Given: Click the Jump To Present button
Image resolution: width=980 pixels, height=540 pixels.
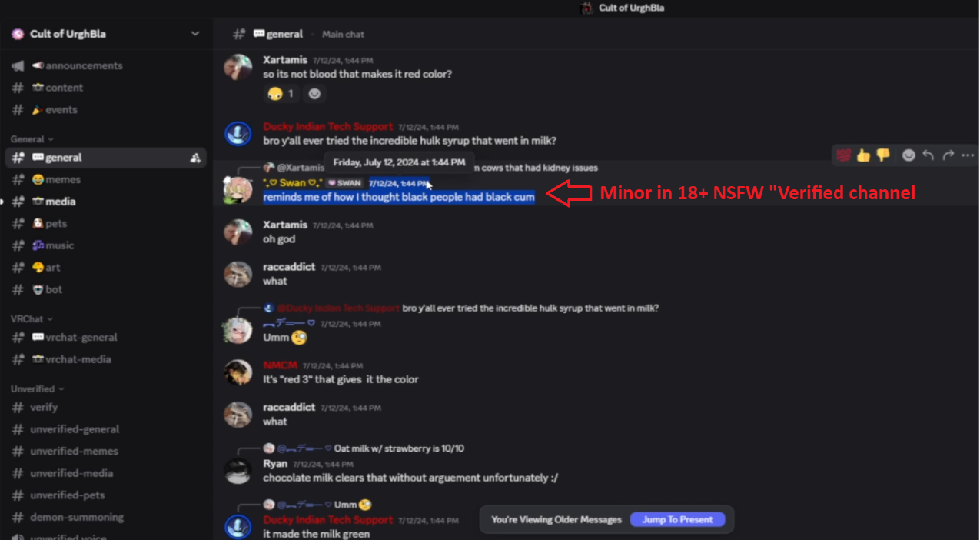Looking at the screenshot, I should click(677, 519).
